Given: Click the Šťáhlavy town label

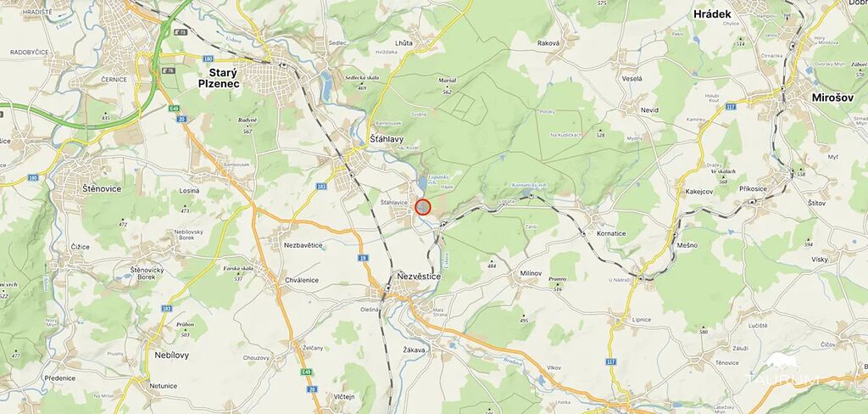Looking at the screenshot, I should (387, 139).
